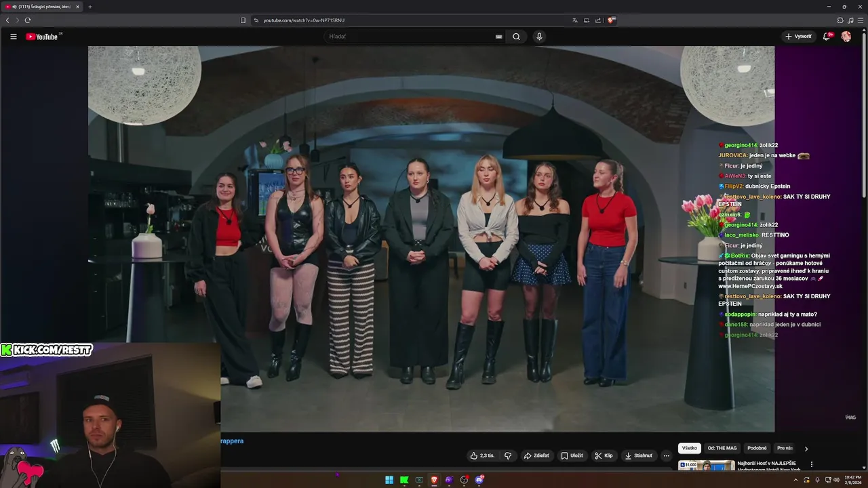This screenshot has height=488, width=868.
Task: Go to the YouTube home logo
Action: 42,37
